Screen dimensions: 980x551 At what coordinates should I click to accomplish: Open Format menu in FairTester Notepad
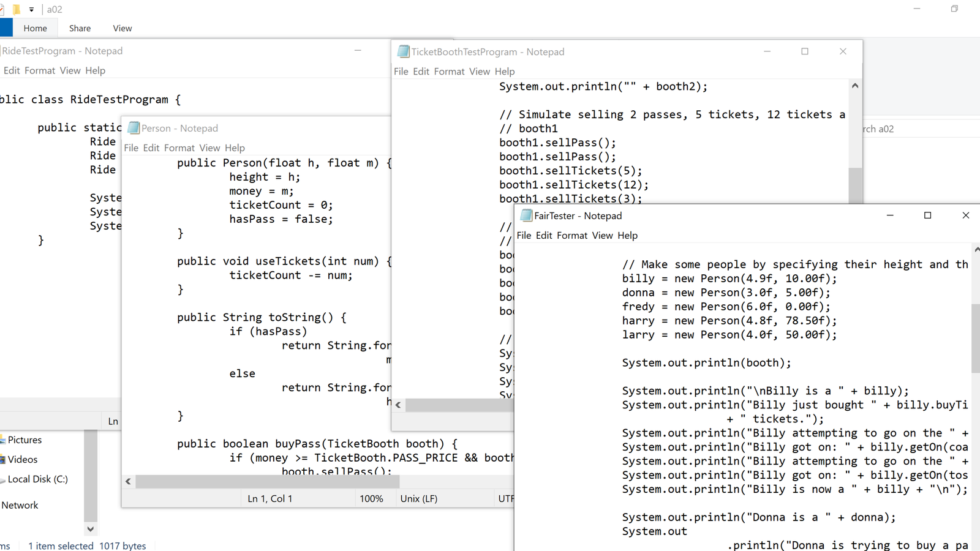pos(572,235)
